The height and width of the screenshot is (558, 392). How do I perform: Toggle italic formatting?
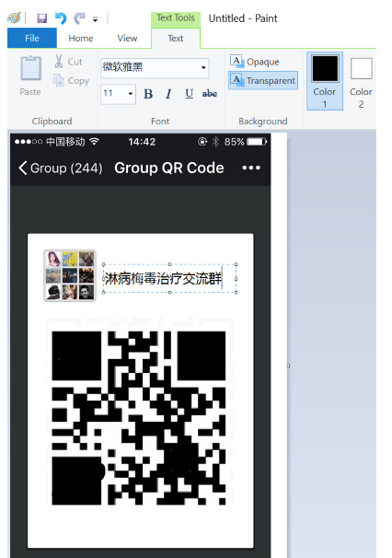(168, 94)
